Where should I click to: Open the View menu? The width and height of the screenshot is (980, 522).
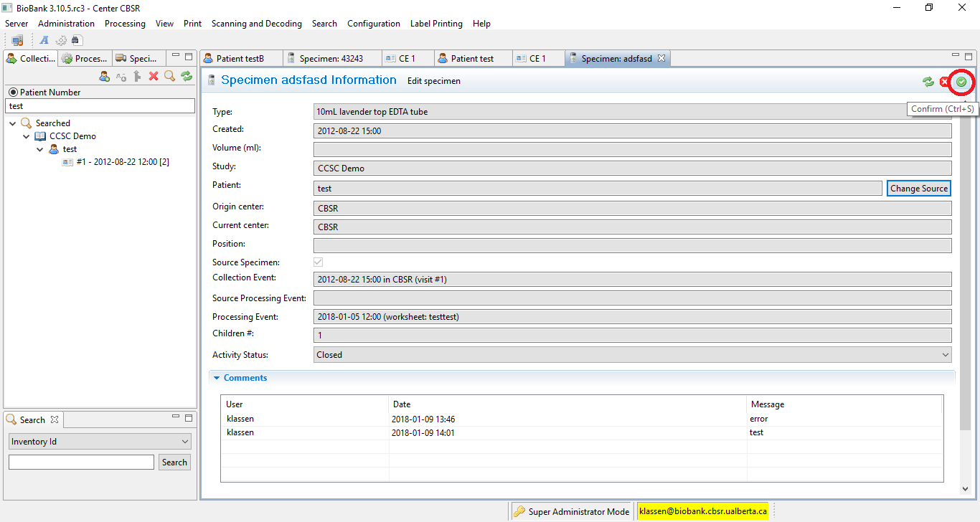[x=164, y=24]
